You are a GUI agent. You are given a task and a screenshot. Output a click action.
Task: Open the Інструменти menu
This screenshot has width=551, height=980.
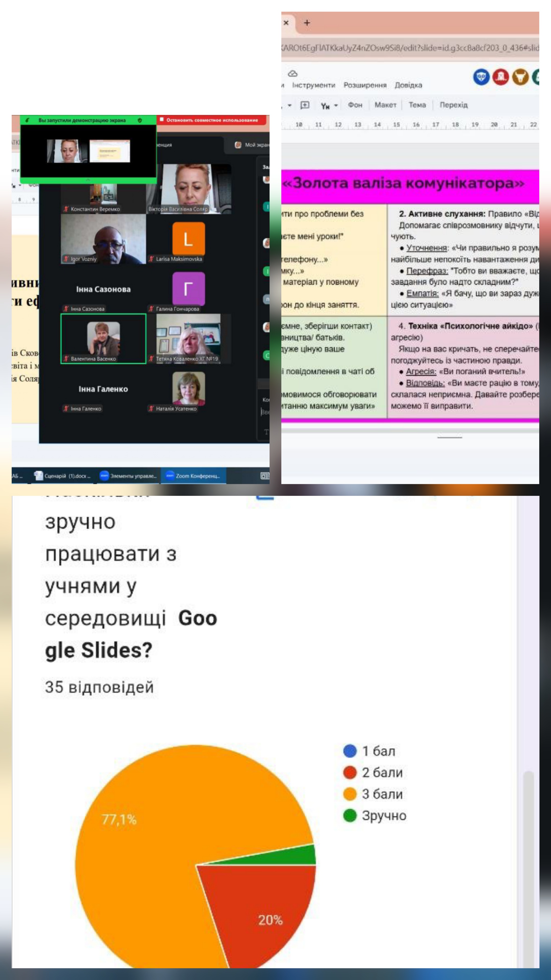click(313, 85)
